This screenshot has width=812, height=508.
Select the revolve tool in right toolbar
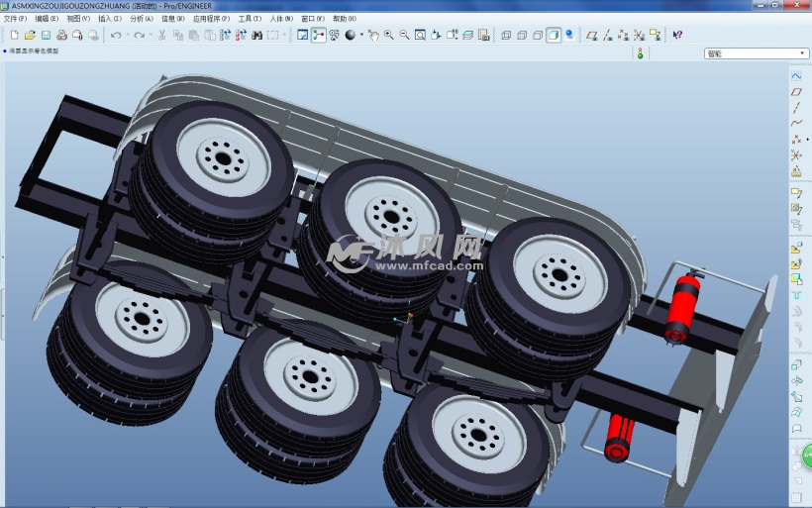point(796,381)
